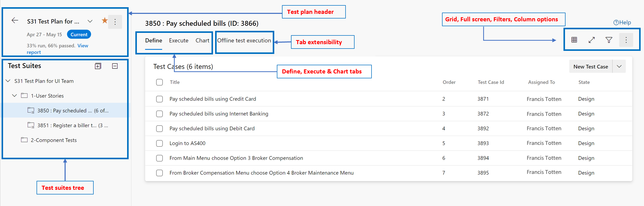Toggle the favorite star for test plan
Image resolution: width=644 pixels, height=206 pixels.
[x=104, y=21]
